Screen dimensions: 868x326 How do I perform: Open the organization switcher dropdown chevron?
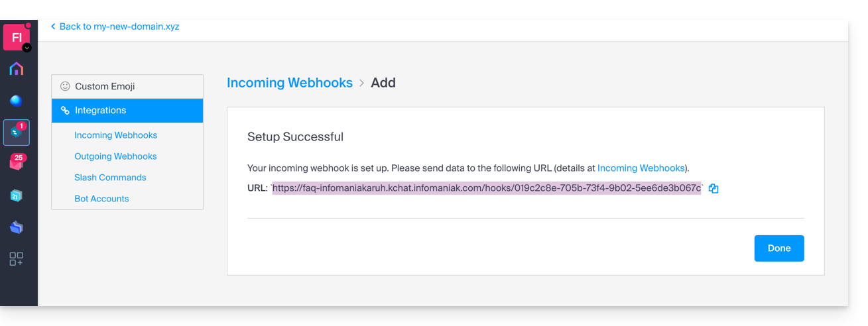[27, 48]
